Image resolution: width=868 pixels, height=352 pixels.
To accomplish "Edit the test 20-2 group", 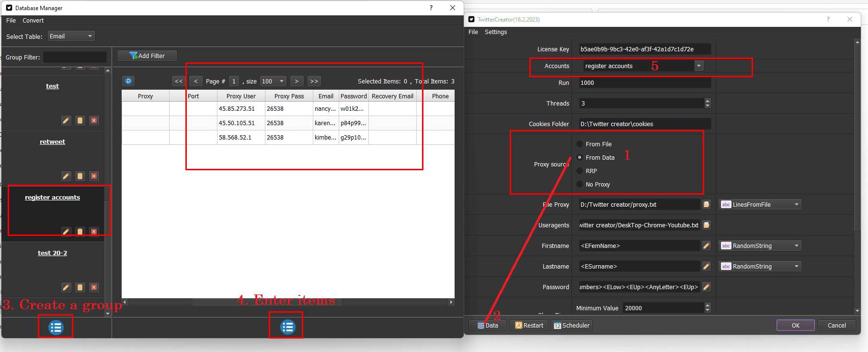I will (x=66, y=287).
